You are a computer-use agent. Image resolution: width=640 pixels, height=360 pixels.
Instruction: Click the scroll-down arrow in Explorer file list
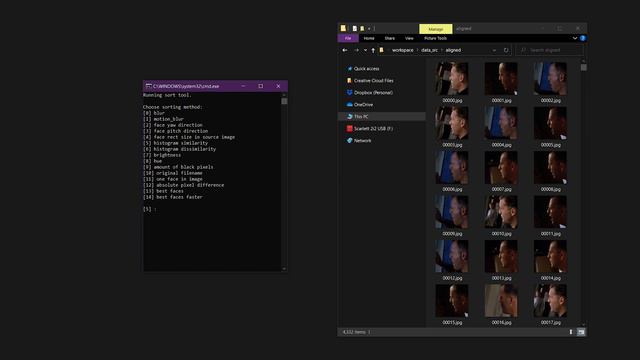(x=584, y=325)
